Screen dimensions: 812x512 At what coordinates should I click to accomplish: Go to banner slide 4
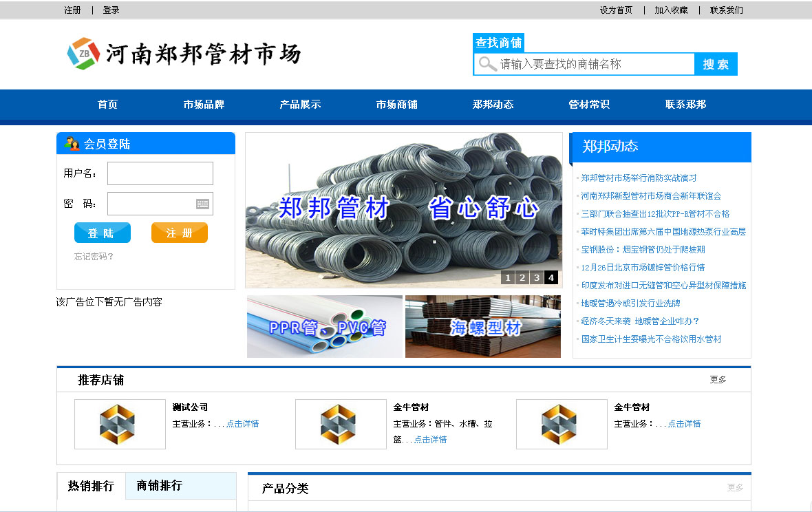[x=551, y=277]
